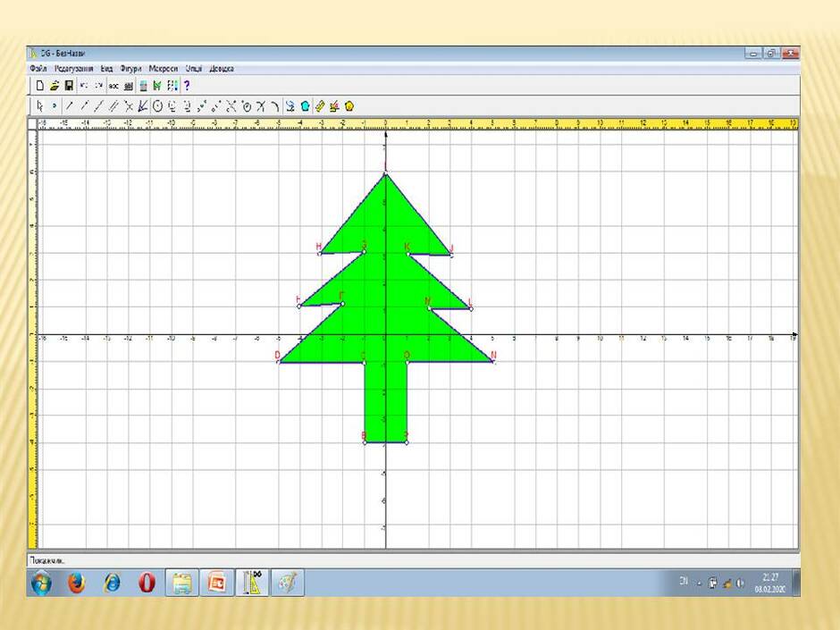840x630 pixels.
Task: Click point B at the trunk's bottom-left
Action: click(365, 442)
